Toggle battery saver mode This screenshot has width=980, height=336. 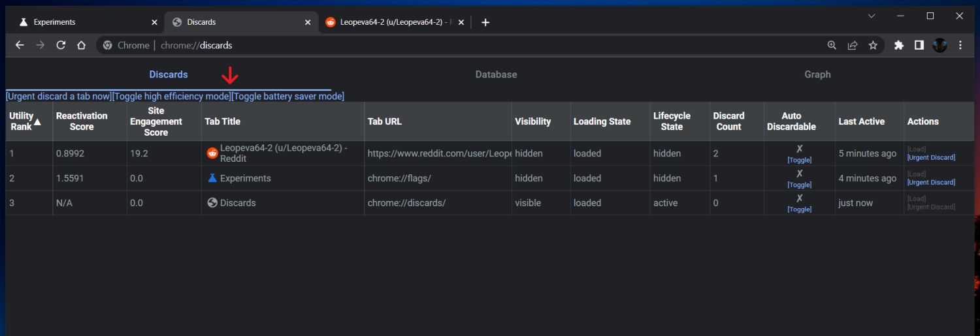[x=287, y=97]
